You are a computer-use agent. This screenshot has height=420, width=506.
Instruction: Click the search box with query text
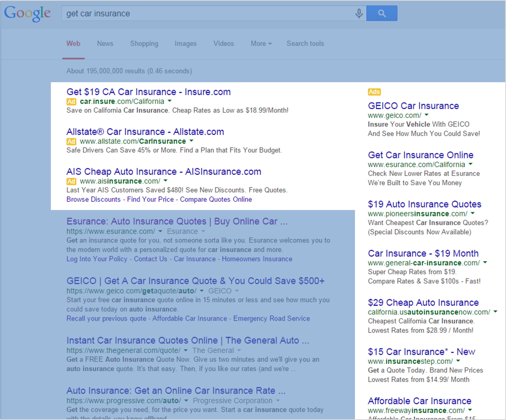coord(208,13)
